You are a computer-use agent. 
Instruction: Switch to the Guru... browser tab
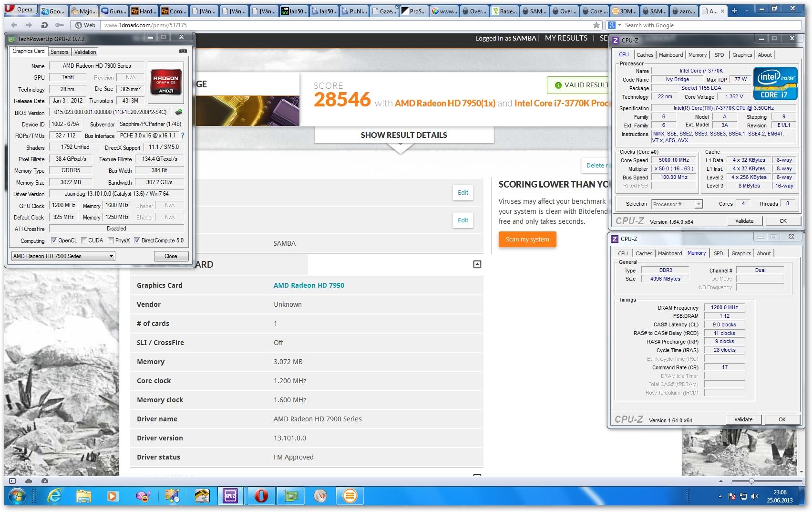[x=113, y=11]
